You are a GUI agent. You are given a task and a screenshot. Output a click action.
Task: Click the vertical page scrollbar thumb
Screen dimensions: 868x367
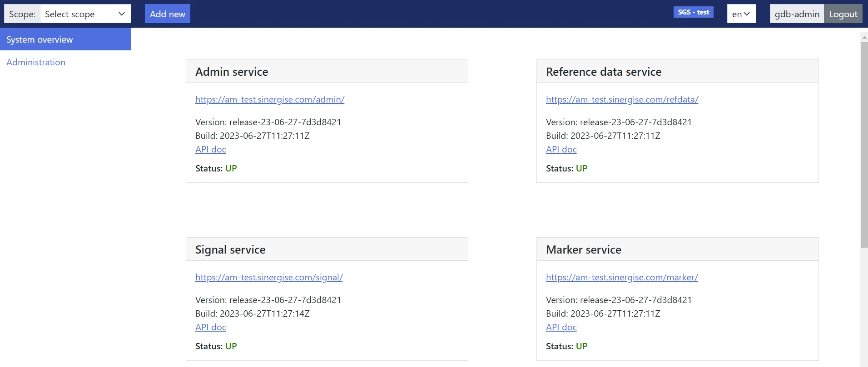864,145
